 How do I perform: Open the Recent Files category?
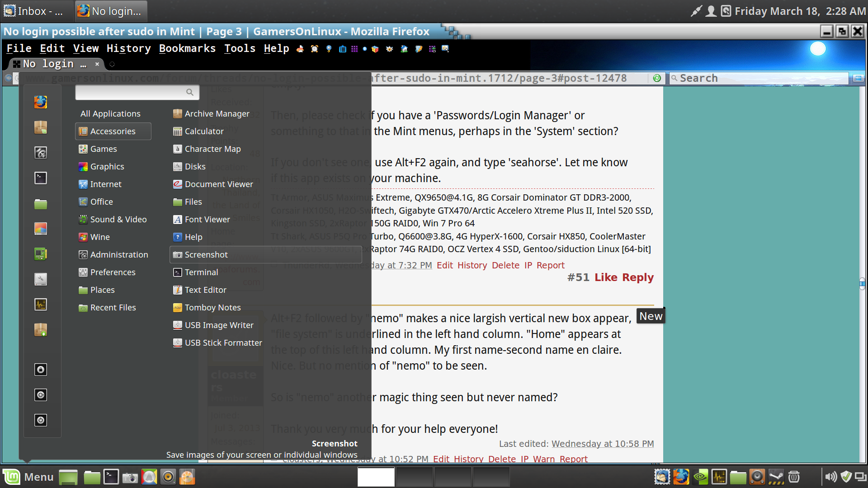[x=113, y=307]
